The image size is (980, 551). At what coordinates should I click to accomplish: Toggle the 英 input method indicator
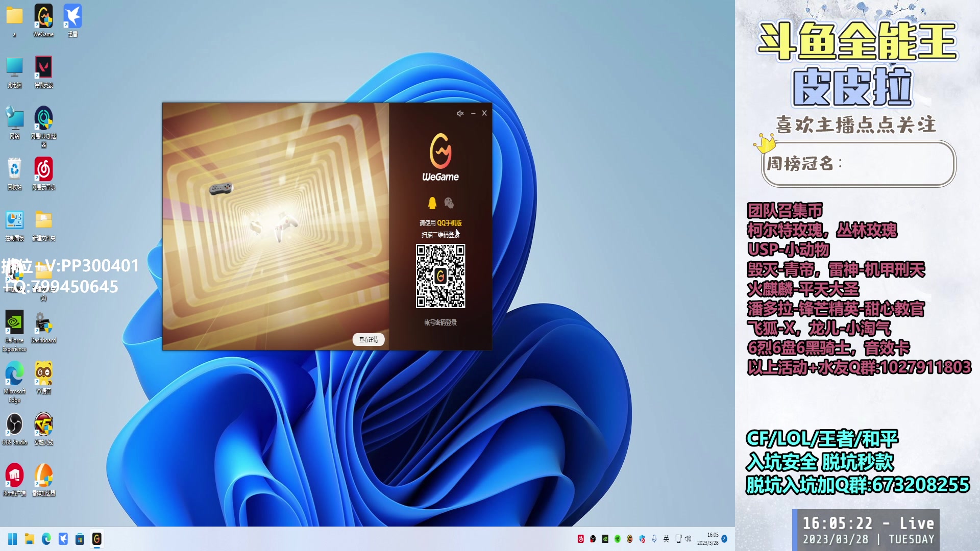666,539
